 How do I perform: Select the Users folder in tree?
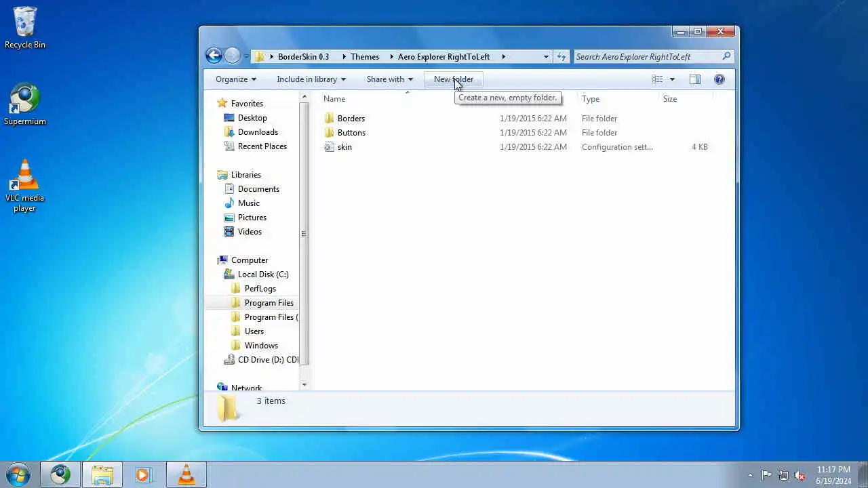[x=254, y=331]
